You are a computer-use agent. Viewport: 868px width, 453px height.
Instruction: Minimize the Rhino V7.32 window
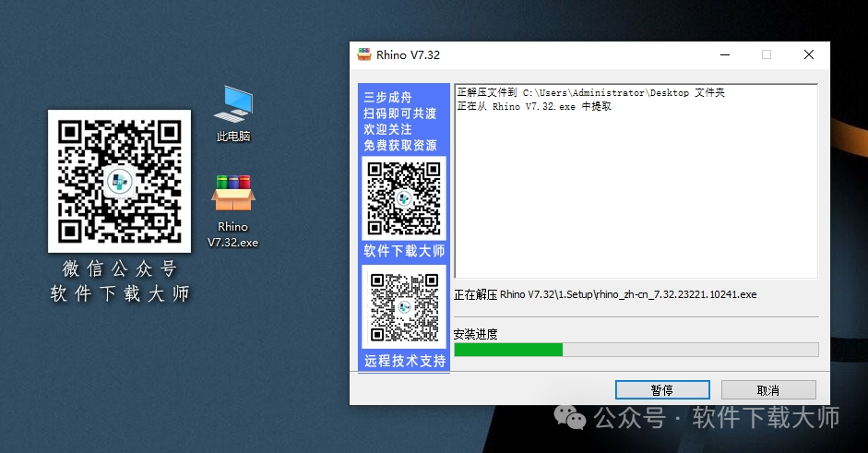pos(725,54)
